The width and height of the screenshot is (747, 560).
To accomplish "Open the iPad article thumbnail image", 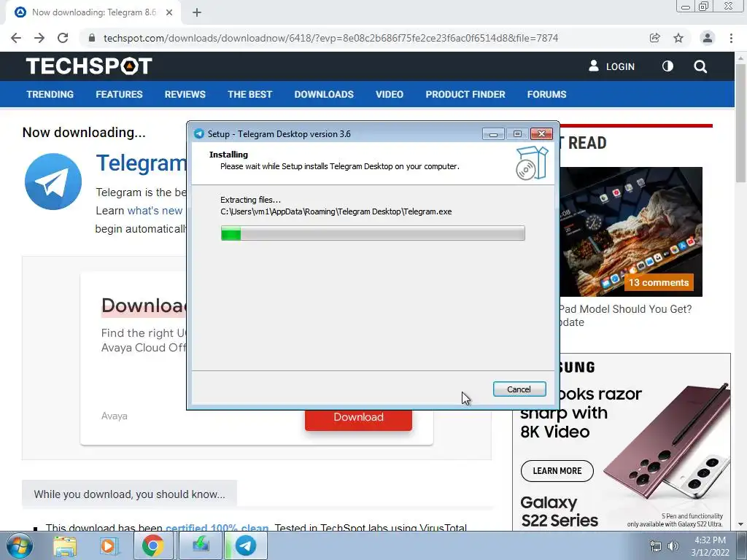I will [631, 231].
